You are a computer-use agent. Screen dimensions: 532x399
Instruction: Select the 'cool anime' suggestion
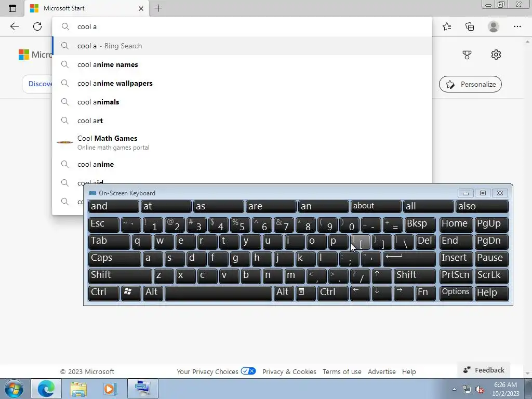[x=242, y=164]
